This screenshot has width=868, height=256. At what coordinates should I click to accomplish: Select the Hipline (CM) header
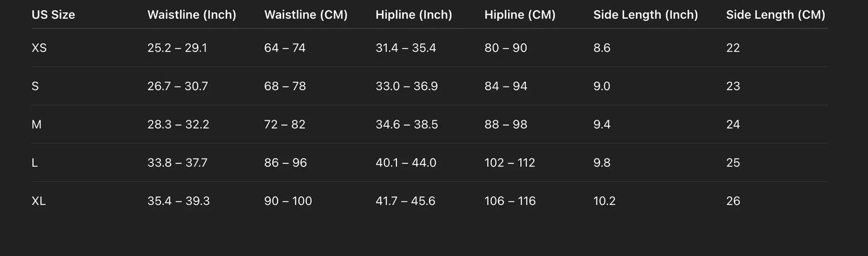tap(520, 14)
